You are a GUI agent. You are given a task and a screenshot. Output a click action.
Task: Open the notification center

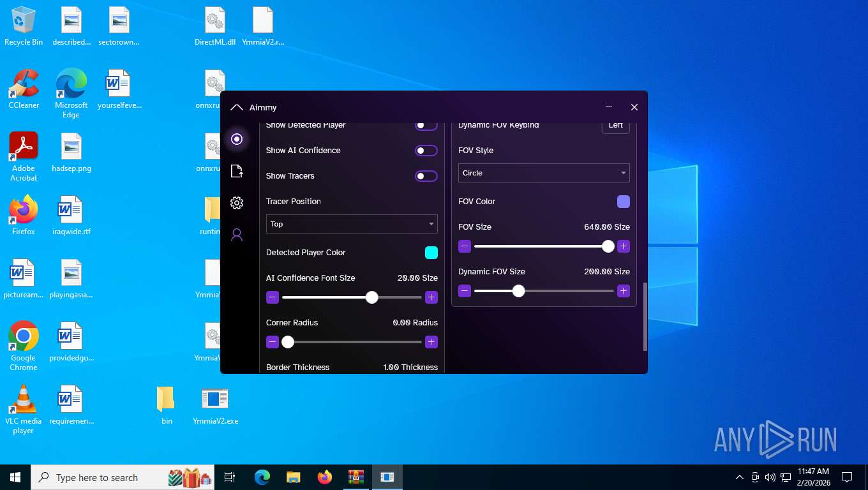tap(847, 477)
